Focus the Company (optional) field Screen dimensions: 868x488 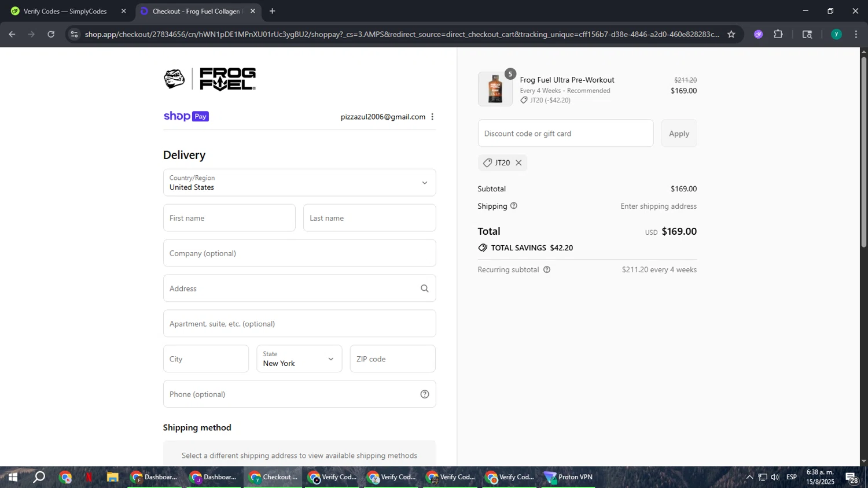299,253
